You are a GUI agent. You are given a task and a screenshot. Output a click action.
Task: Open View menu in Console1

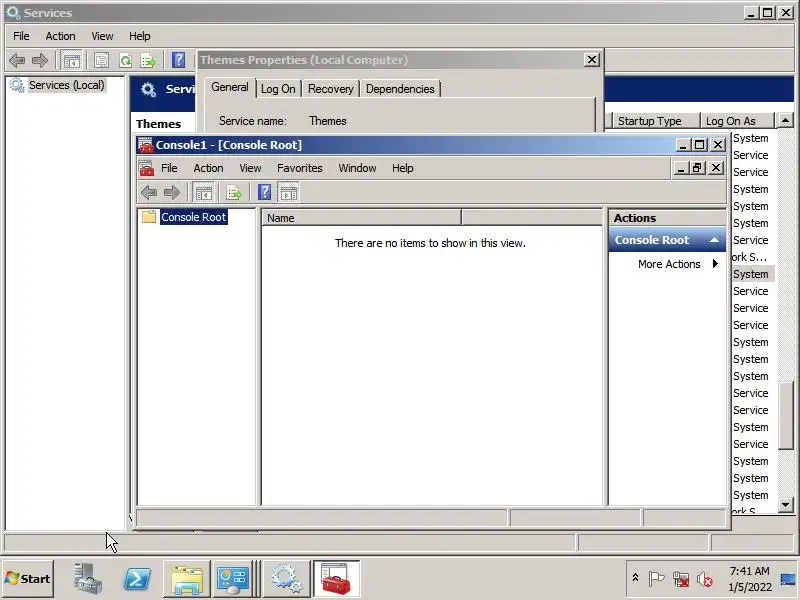tap(250, 168)
